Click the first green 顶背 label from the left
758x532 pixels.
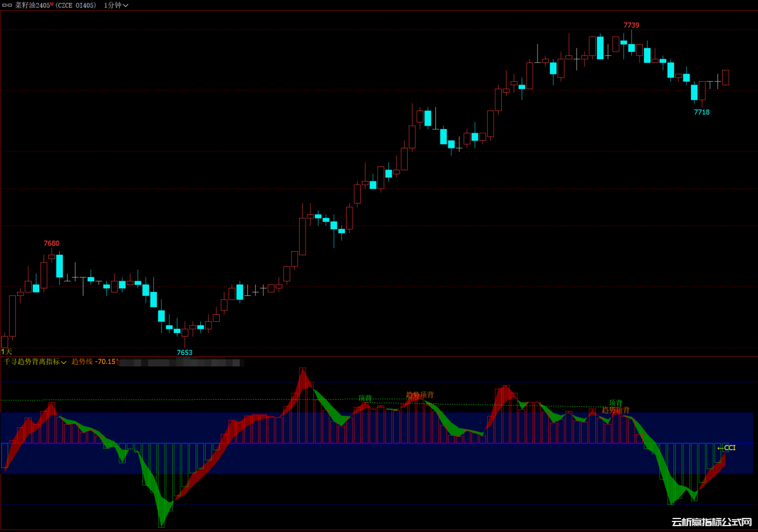[x=365, y=398]
